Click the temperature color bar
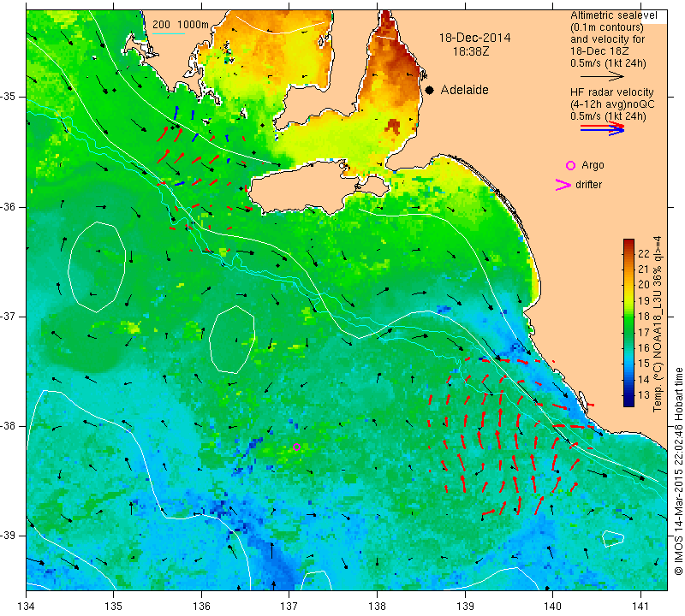685x616 pixels. tap(628, 323)
